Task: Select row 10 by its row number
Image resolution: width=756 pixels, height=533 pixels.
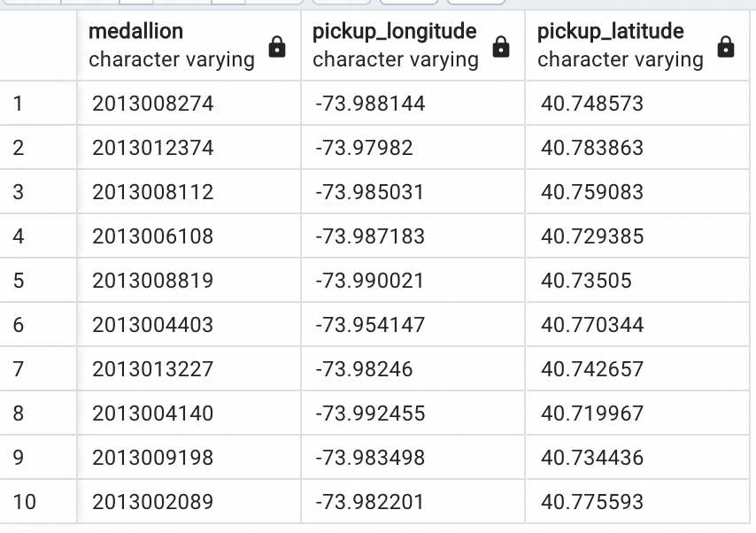Action: point(25,502)
